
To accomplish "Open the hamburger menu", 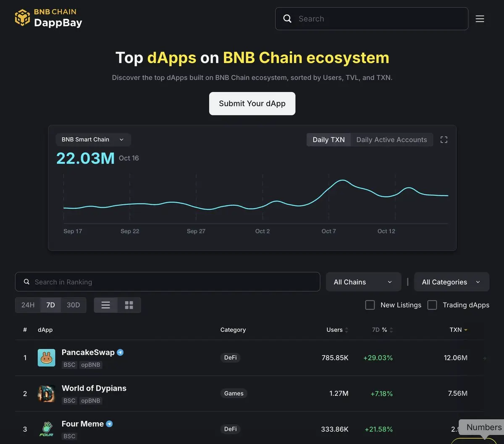I will 480,19.
